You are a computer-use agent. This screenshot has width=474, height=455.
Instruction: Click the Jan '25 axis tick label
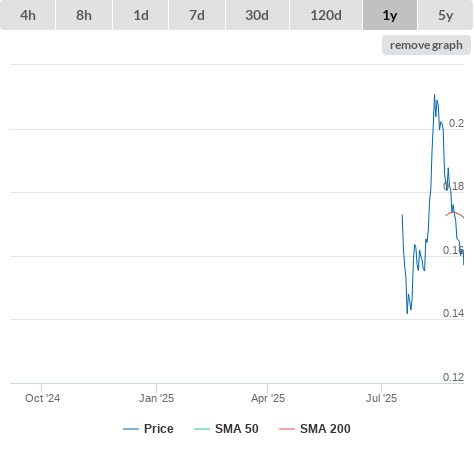pos(156,398)
